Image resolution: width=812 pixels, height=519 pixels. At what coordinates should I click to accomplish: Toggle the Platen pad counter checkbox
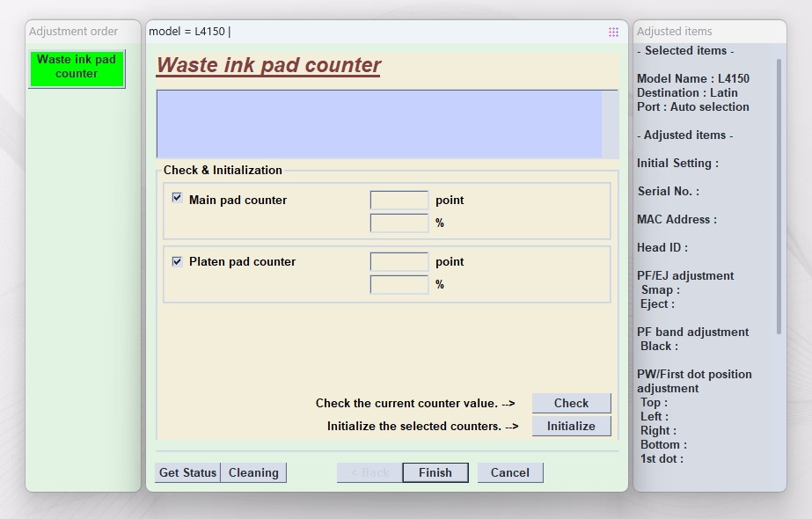coord(177,261)
